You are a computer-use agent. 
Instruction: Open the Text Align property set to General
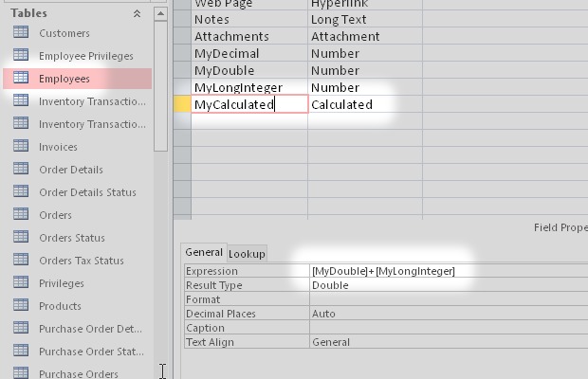(446, 342)
